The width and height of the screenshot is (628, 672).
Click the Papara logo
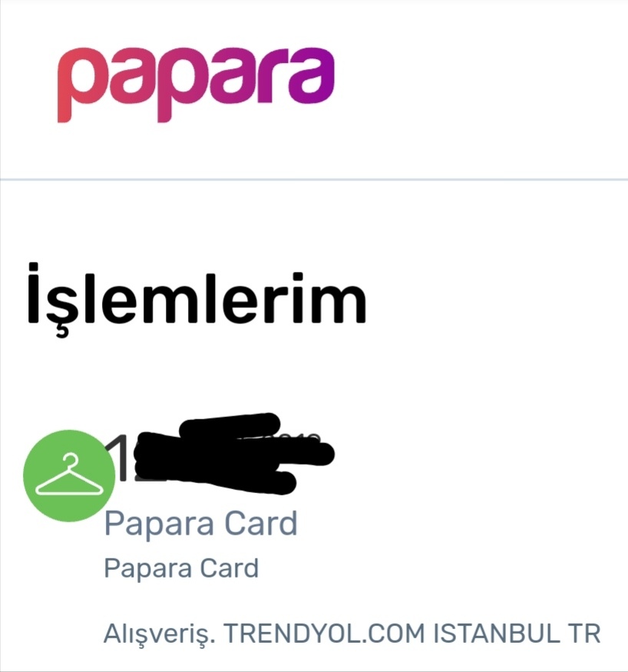click(x=195, y=84)
